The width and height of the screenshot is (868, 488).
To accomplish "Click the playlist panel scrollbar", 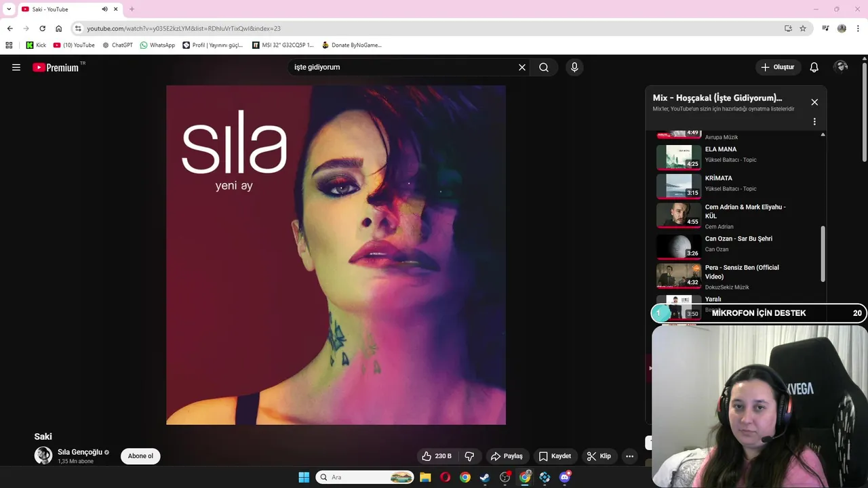I will click(823, 253).
